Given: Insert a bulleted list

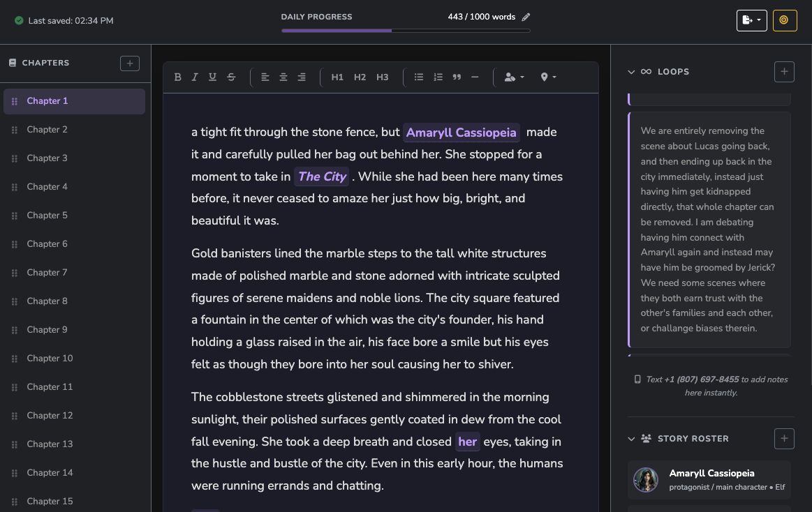Looking at the screenshot, I should [419, 77].
